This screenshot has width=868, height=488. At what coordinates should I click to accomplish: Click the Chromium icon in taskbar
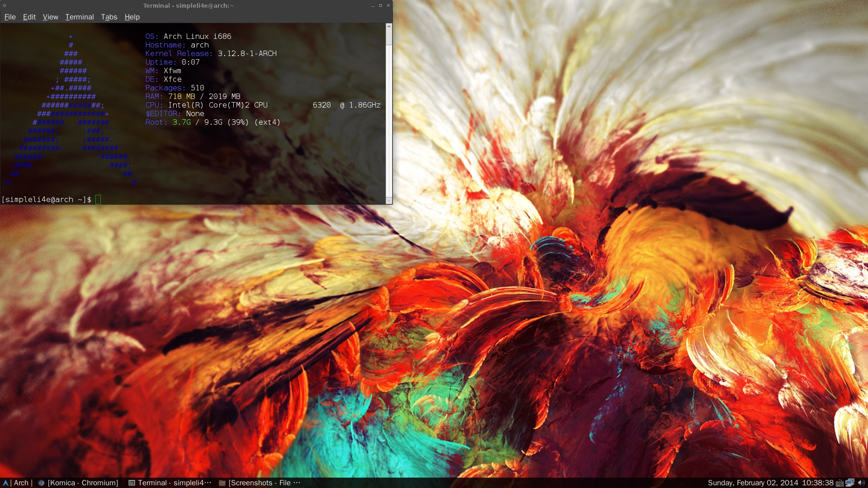pyautogui.click(x=41, y=483)
